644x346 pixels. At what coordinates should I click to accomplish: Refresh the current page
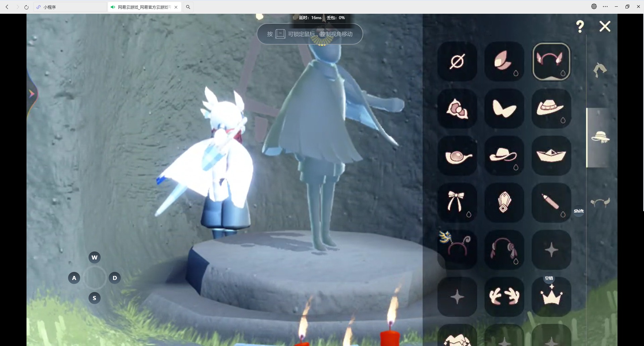[x=26, y=7]
